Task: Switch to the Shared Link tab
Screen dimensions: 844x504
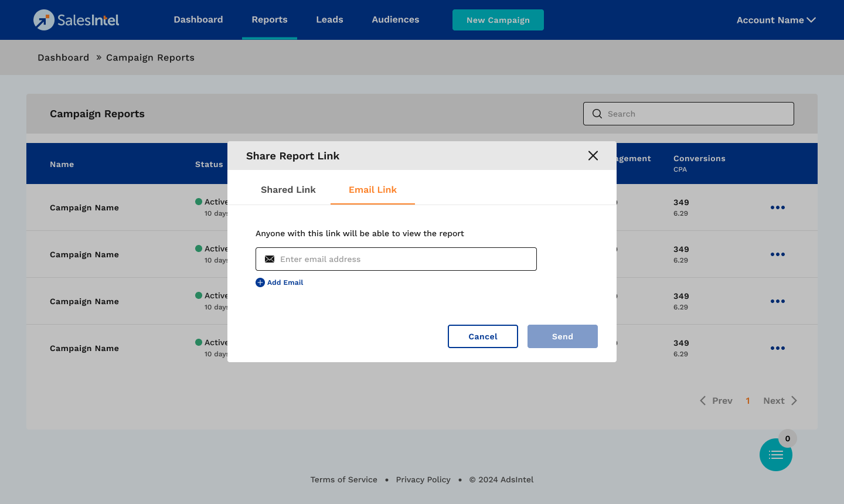Action: pos(288,190)
